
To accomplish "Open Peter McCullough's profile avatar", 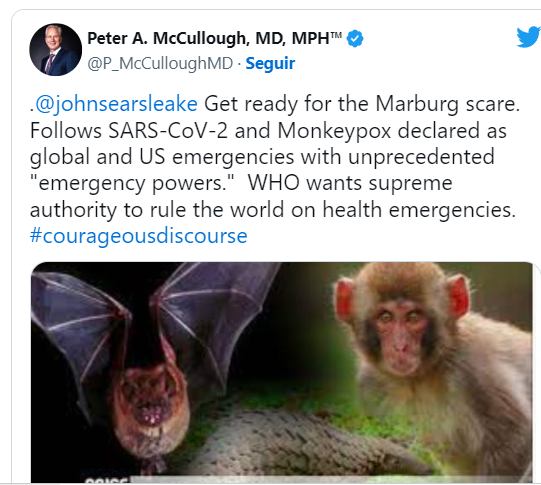I will 56,50.
